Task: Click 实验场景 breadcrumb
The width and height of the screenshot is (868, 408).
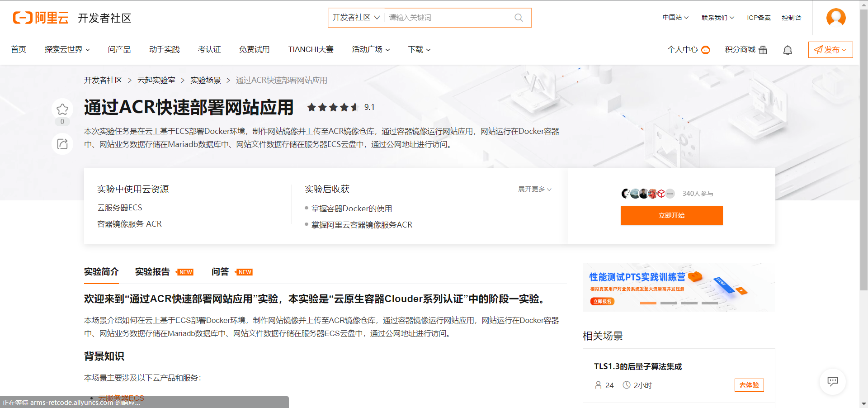Action: (205, 80)
